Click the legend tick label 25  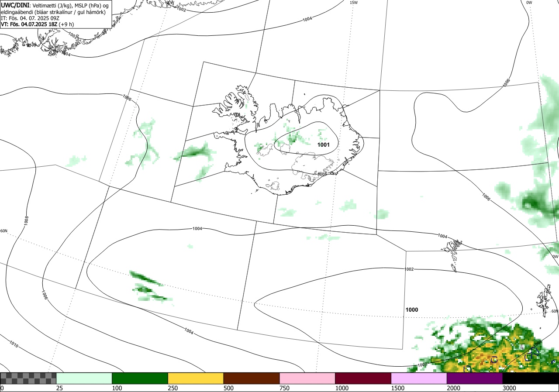(x=59, y=388)
